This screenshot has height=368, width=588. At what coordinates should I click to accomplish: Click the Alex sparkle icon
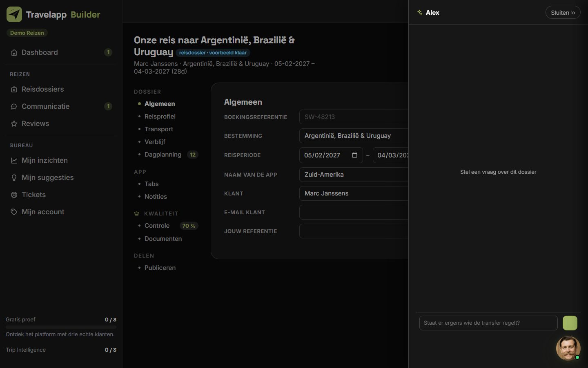pos(420,13)
